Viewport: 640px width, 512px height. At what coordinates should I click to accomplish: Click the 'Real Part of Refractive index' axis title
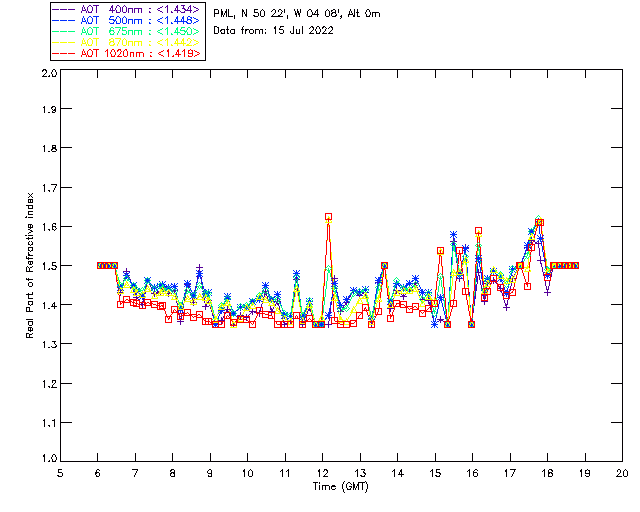[29, 265]
